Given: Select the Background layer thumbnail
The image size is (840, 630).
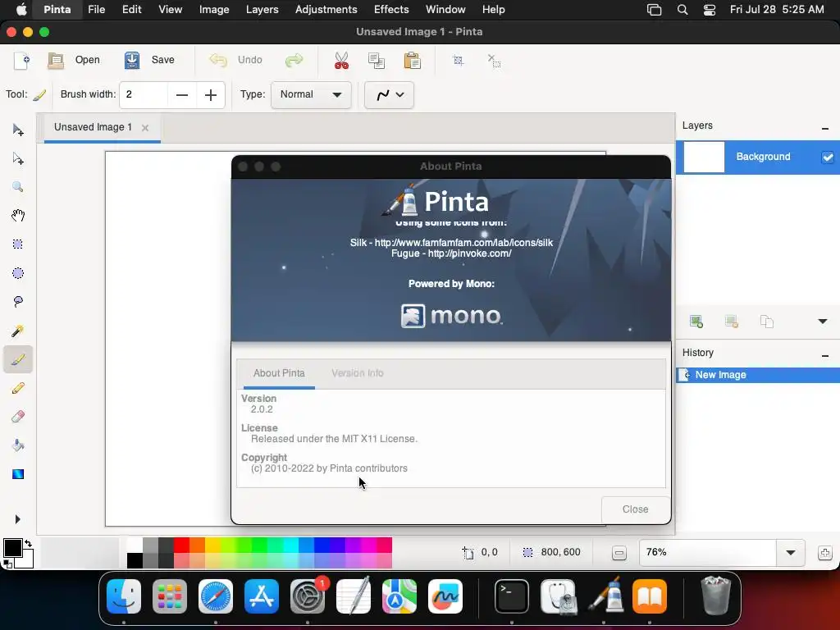Looking at the screenshot, I should (x=703, y=157).
